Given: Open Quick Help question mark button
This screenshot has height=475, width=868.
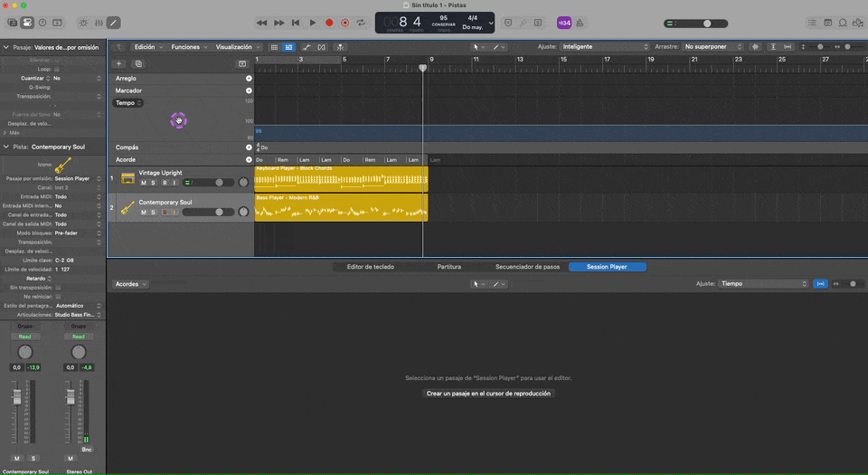Looking at the screenshot, I should pyautogui.click(x=42, y=23).
